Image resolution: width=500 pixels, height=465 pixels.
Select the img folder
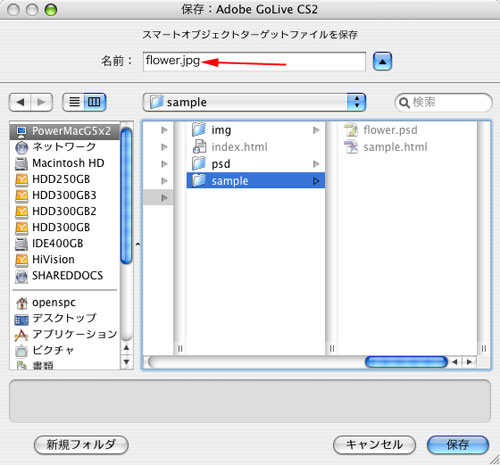click(x=256, y=130)
